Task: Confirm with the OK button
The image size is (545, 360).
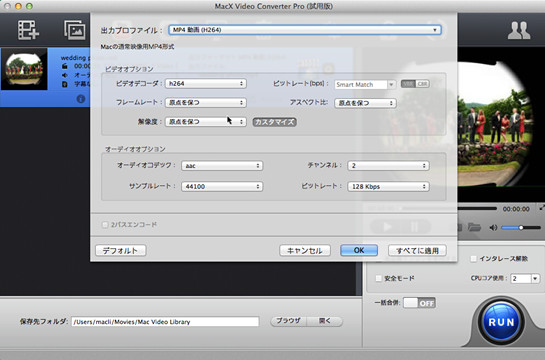Action: pos(359,251)
